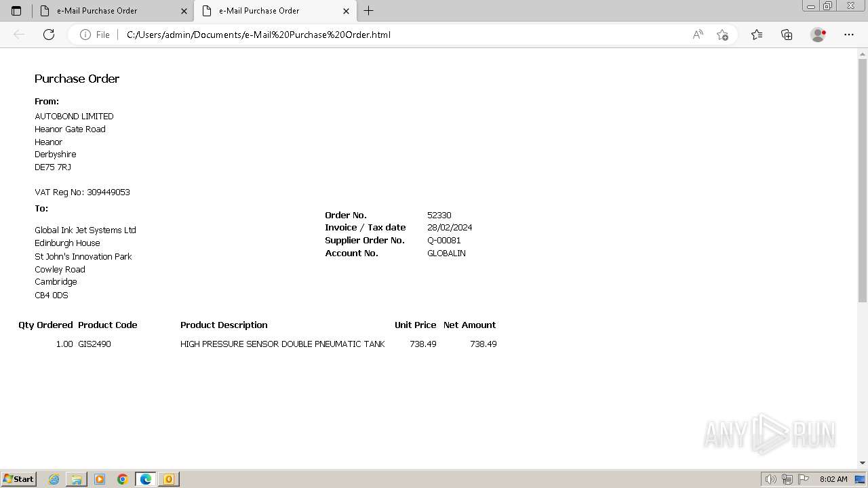Screen dimensions: 868x488
Task: Select Microsoft Edge taskbar icon
Action: pyautogui.click(x=146, y=479)
